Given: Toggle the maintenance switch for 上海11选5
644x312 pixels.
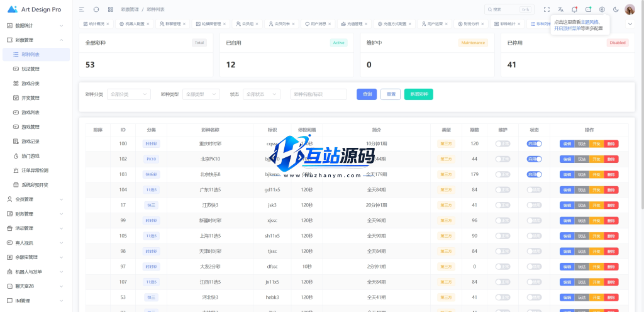Looking at the screenshot, I should pos(502,236).
